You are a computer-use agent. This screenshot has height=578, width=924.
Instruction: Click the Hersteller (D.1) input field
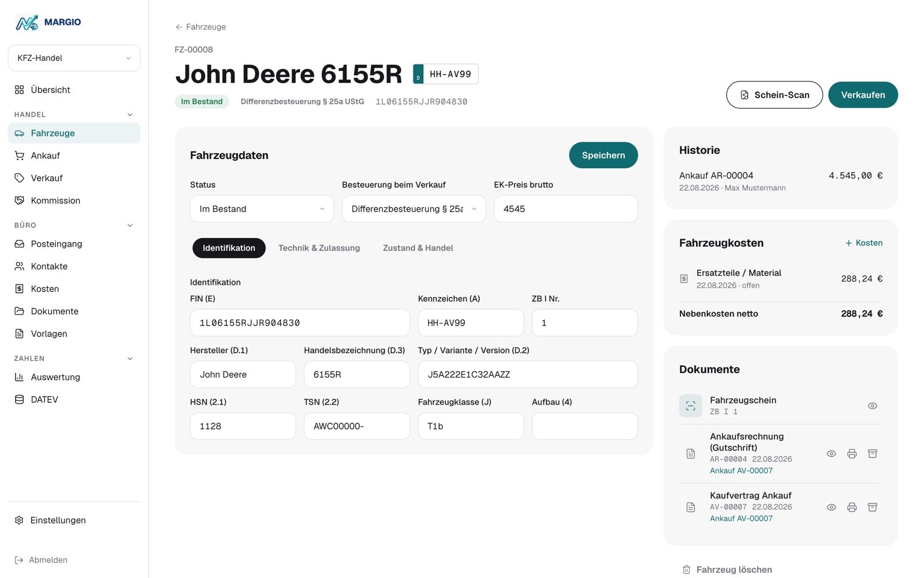click(243, 375)
